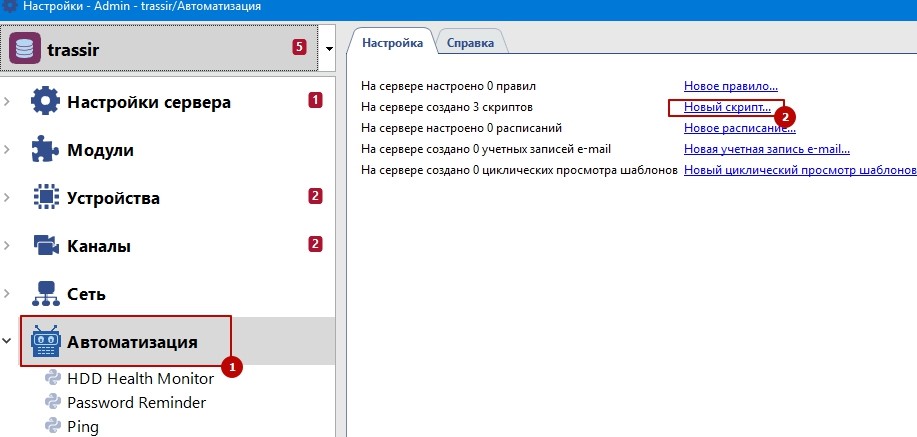
Task: Expand the Каналы section chevron
Action: point(8,246)
